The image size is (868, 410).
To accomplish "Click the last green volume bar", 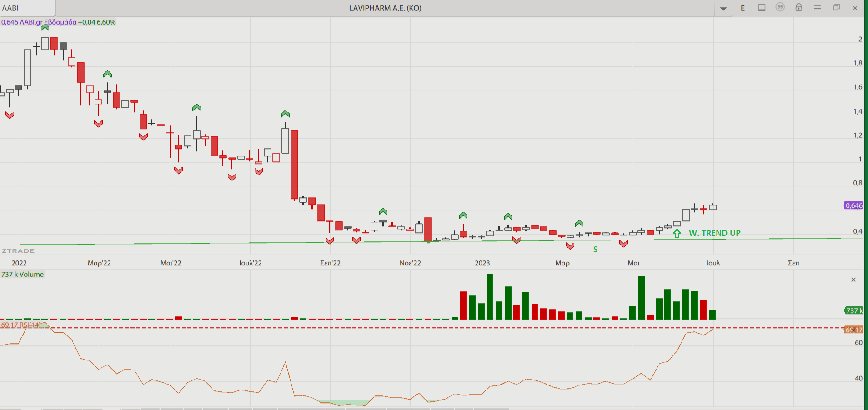I will point(712,315).
